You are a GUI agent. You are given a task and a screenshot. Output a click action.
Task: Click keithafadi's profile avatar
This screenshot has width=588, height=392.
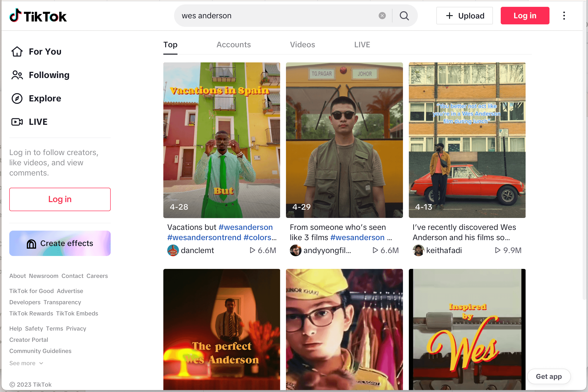coord(418,250)
